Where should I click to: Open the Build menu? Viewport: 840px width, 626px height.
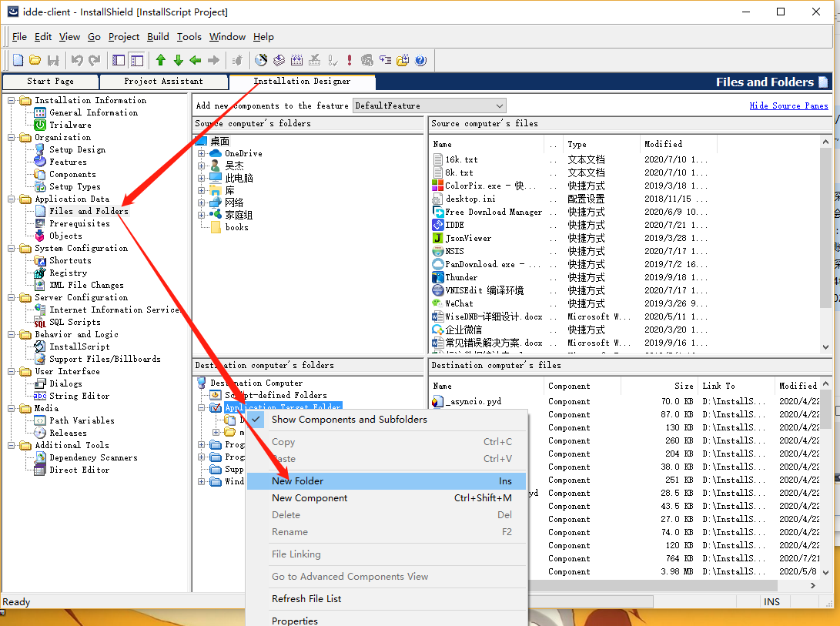coord(158,36)
